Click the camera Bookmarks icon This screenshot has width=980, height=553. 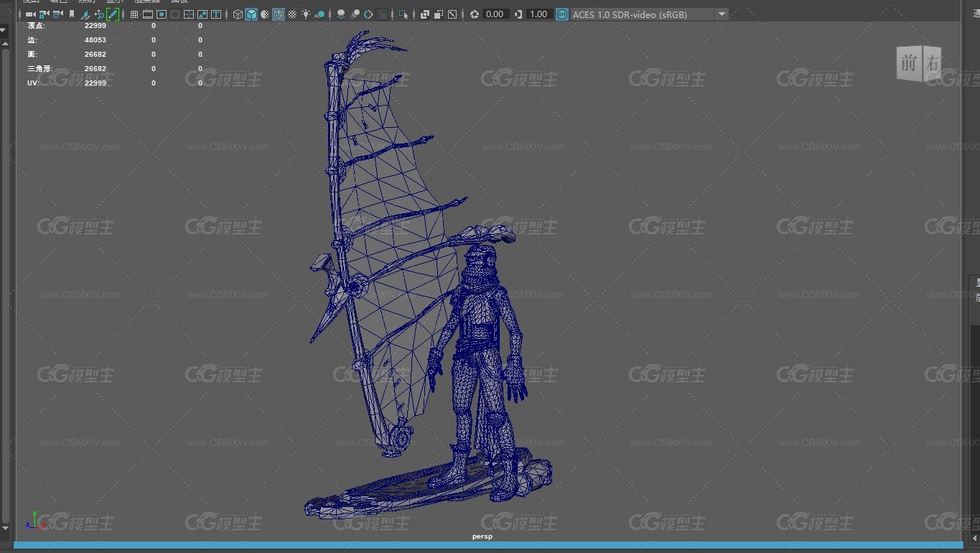click(x=72, y=14)
